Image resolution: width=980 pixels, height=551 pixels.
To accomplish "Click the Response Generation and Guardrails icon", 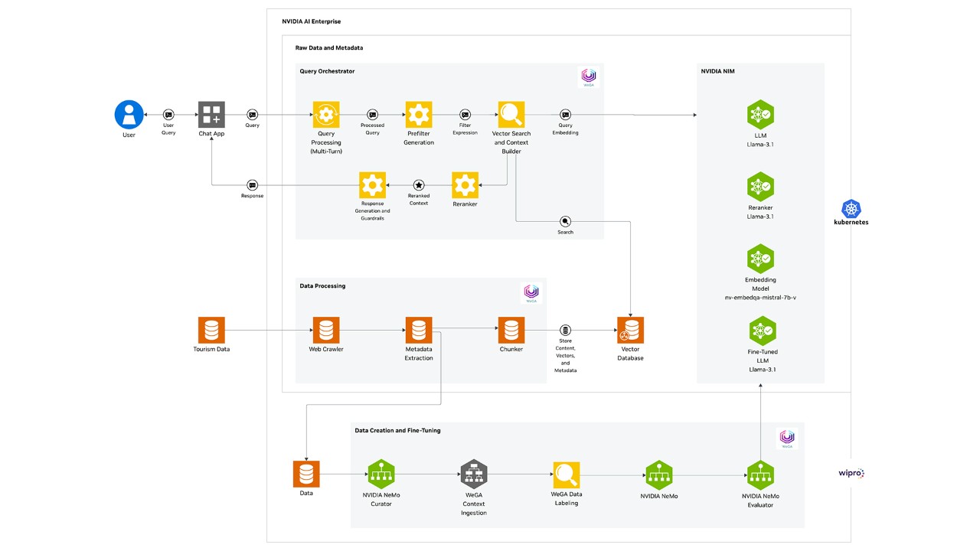I will tap(373, 184).
